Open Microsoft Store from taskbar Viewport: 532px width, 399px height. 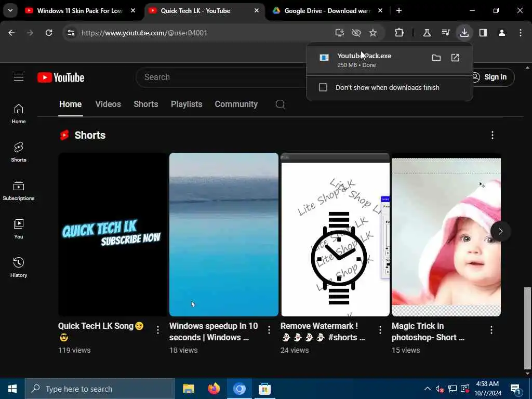pos(264,389)
